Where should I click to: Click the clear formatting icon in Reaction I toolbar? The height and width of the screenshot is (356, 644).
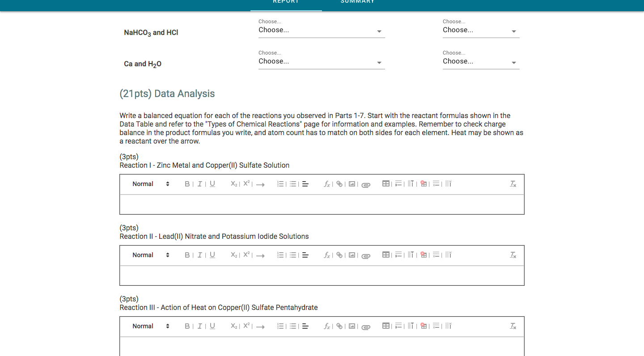pyautogui.click(x=513, y=184)
